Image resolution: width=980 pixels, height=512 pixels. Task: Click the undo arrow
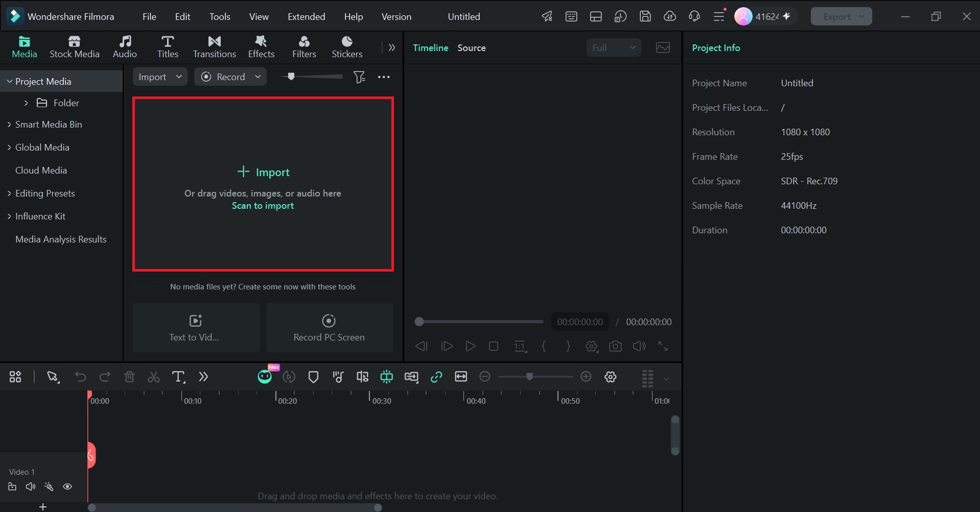click(x=80, y=377)
